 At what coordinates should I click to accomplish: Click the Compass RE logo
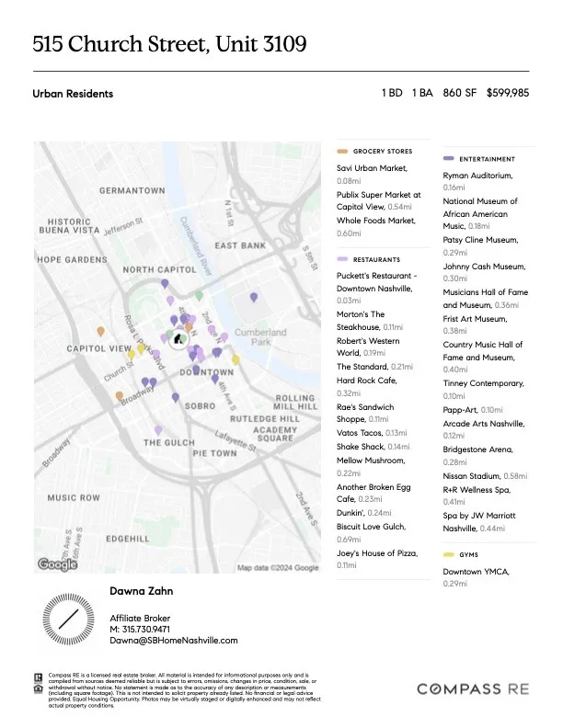473,688
